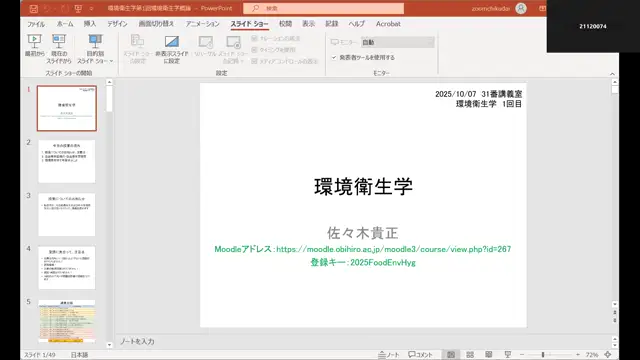Switch to the 表示 tab
Image resolution: width=640 pixels, height=360 pixels.
pos(309,24)
